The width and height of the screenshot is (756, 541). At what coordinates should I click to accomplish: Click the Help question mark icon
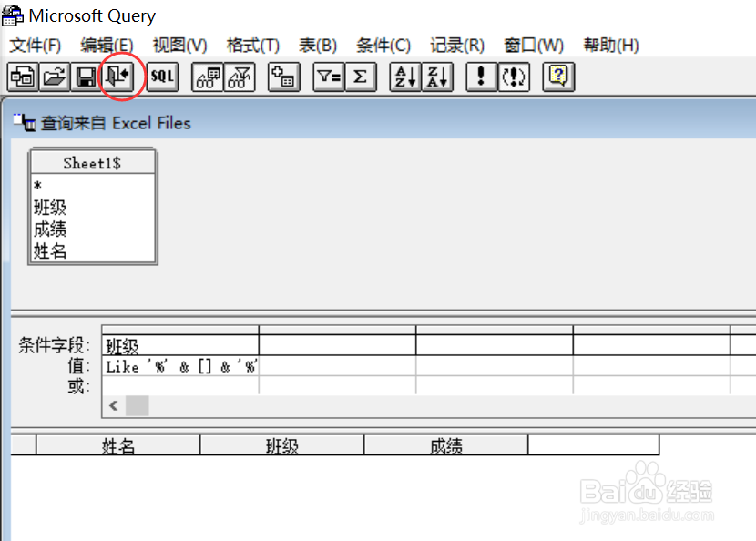tap(558, 77)
